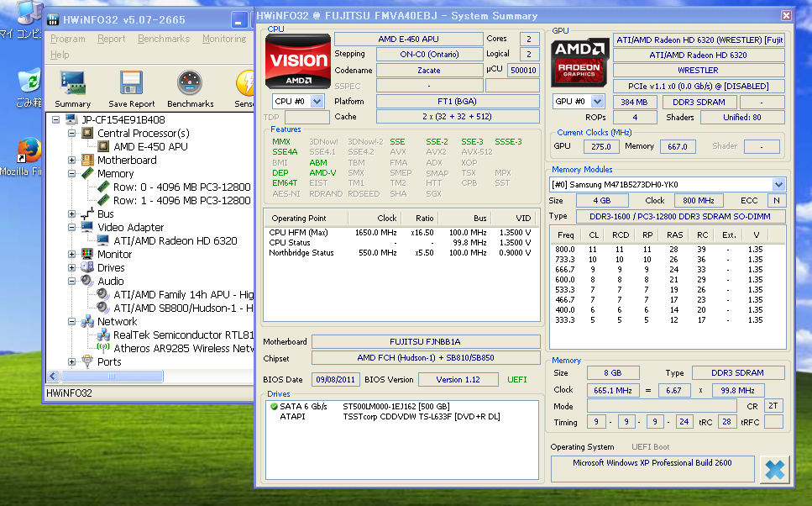Expand the Drives tree node

[x=72, y=267]
